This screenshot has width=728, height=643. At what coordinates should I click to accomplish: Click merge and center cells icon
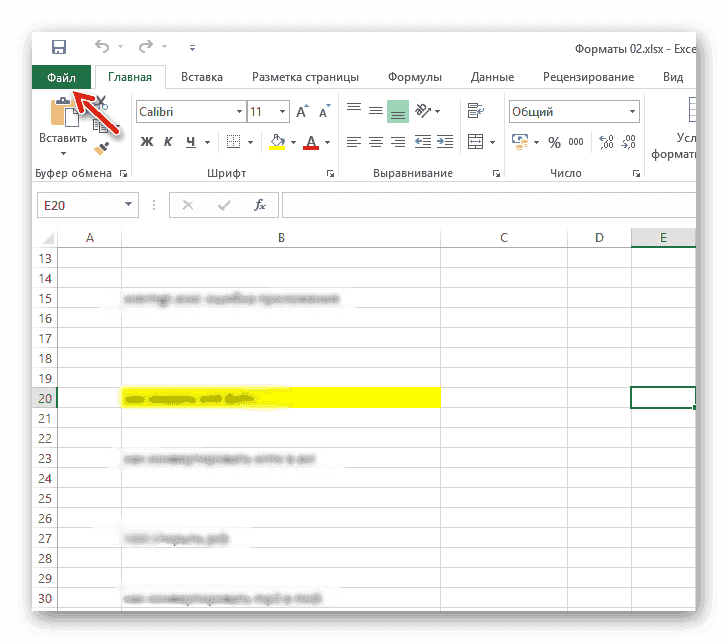coord(475,142)
